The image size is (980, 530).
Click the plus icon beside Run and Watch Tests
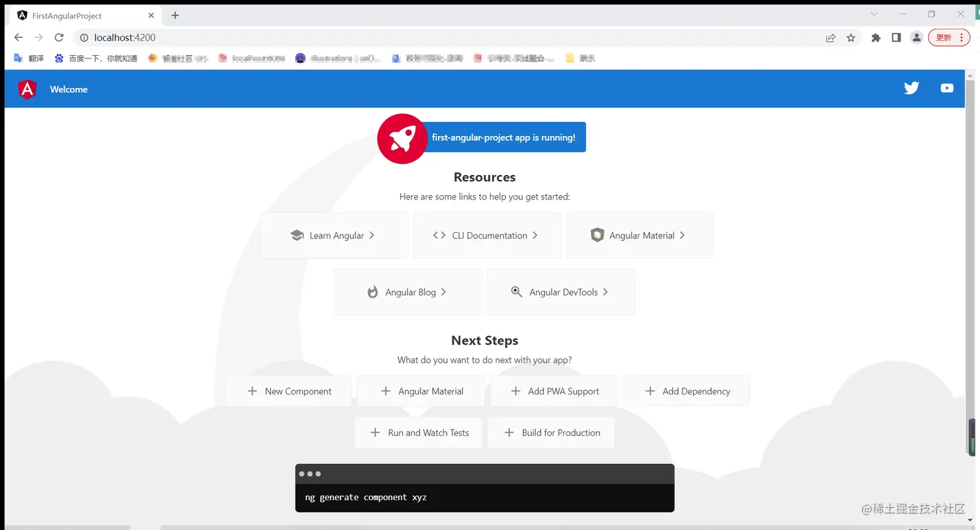click(x=375, y=433)
